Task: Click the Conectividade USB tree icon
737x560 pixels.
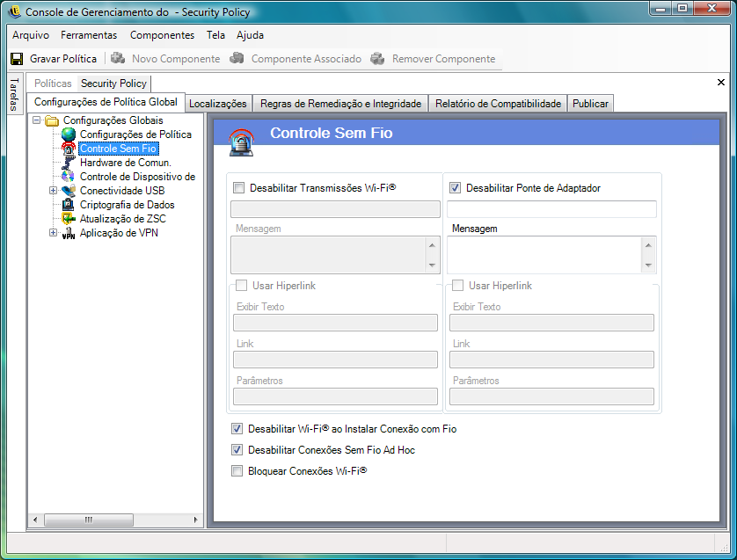Action: (69, 191)
